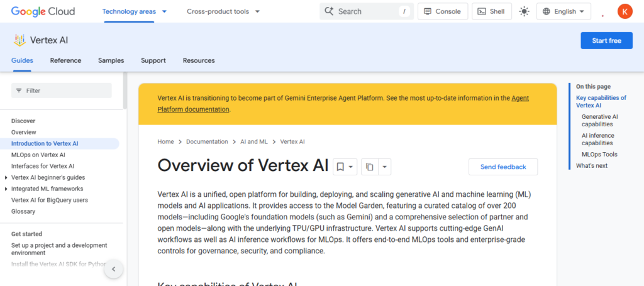Screen dimensions: 644x286
Task: Open the Cloud Shell button
Action: click(492, 11)
